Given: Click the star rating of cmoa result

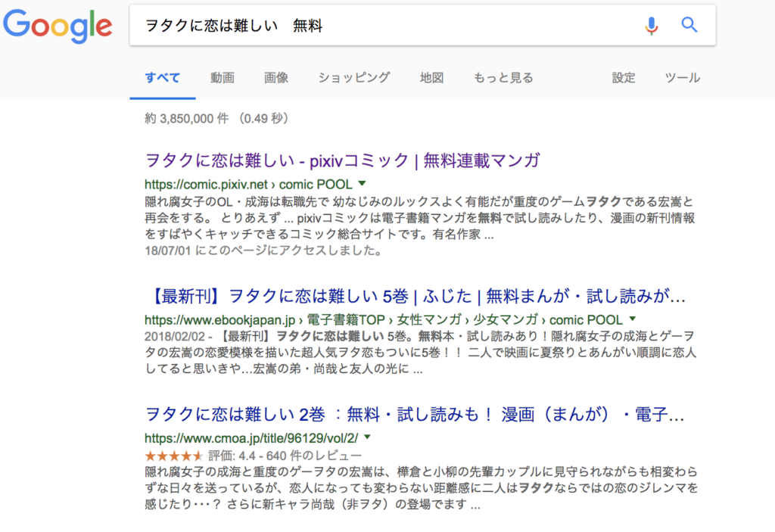Looking at the screenshot, I should (x=173, y=456).
